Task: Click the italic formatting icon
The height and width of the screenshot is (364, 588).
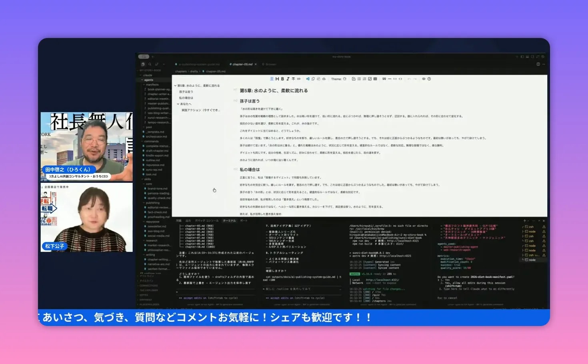Action: (x=288, y=79)
